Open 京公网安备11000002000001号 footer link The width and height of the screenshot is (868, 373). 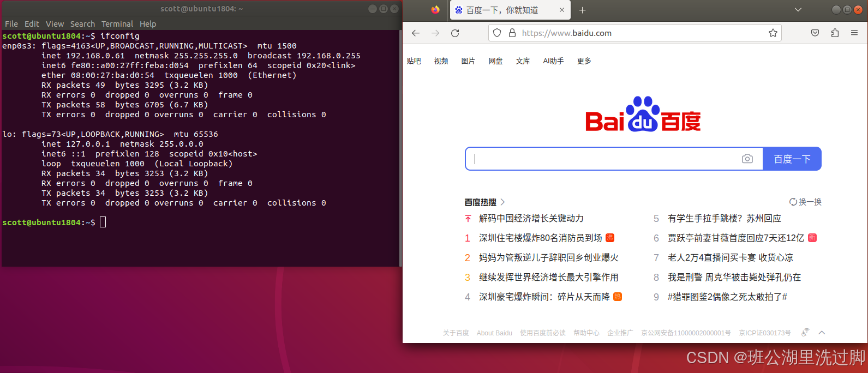coord(686,333)
